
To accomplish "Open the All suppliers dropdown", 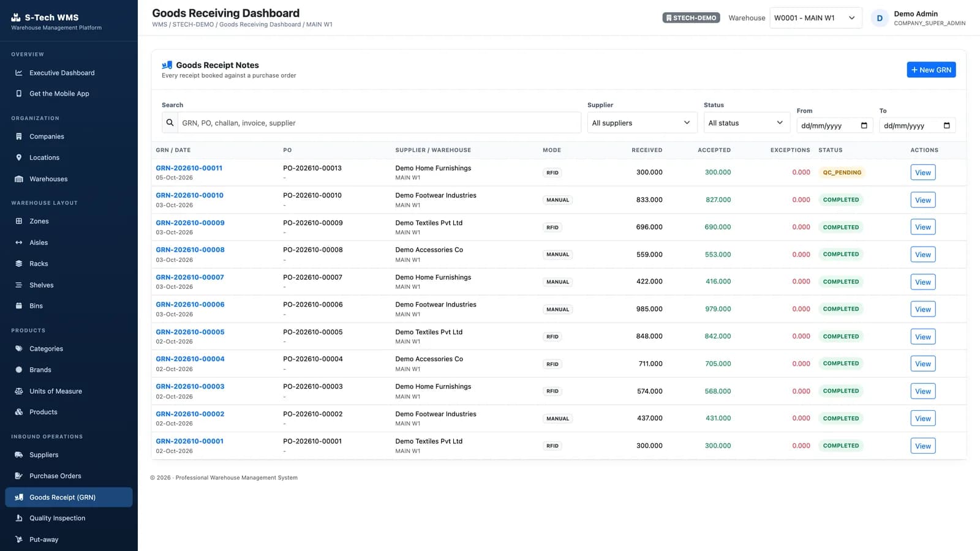I will point(642,122).
